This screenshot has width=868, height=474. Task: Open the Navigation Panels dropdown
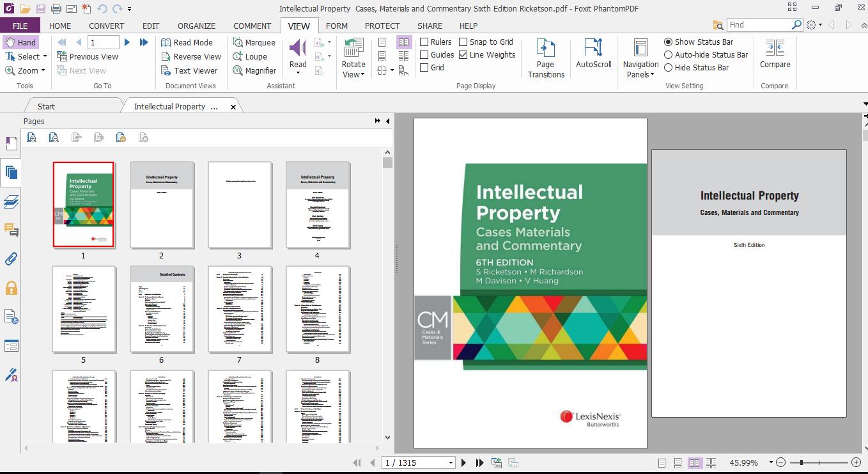[640, 70]
